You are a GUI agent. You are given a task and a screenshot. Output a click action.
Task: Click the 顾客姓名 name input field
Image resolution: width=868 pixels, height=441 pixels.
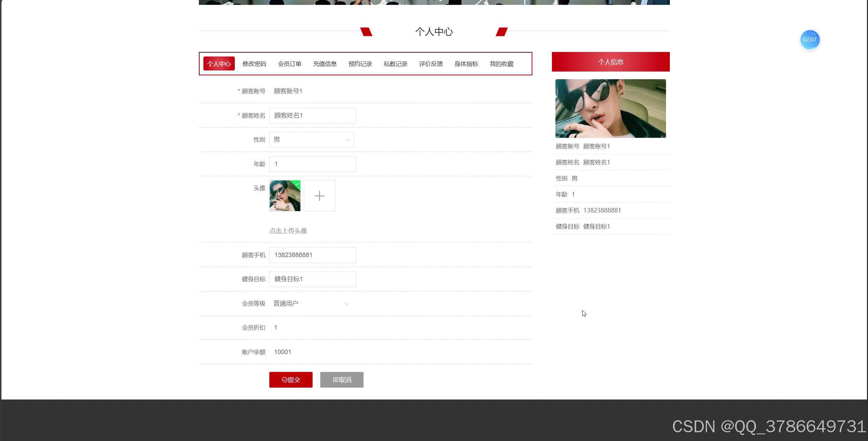tap(312, 115)
